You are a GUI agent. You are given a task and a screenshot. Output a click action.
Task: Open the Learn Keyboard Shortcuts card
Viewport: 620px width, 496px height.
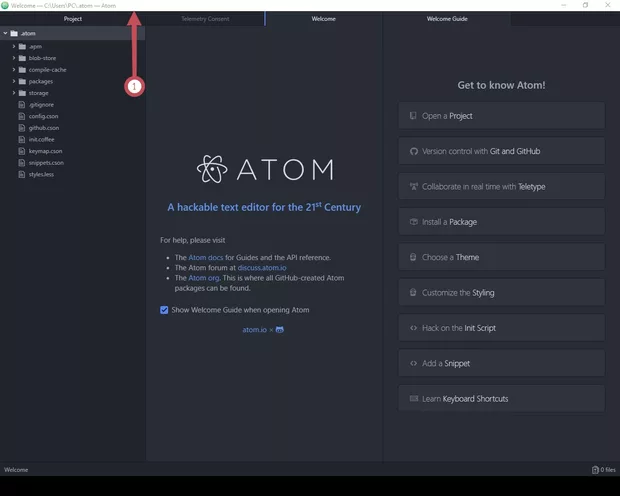(x=501, y=399)
